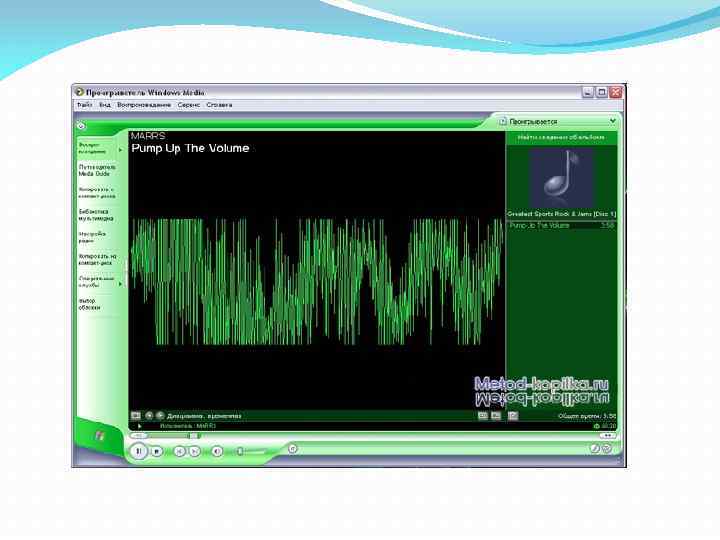Click the green waveform visualization
This screenshot has width=720, height=540.
[317, 281]
